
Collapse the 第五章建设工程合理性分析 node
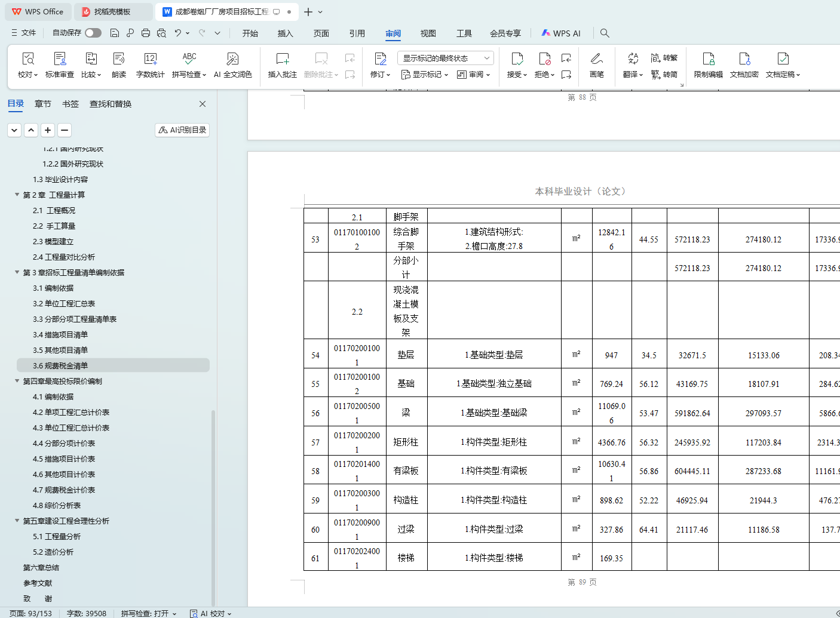(x=17, y=521)
